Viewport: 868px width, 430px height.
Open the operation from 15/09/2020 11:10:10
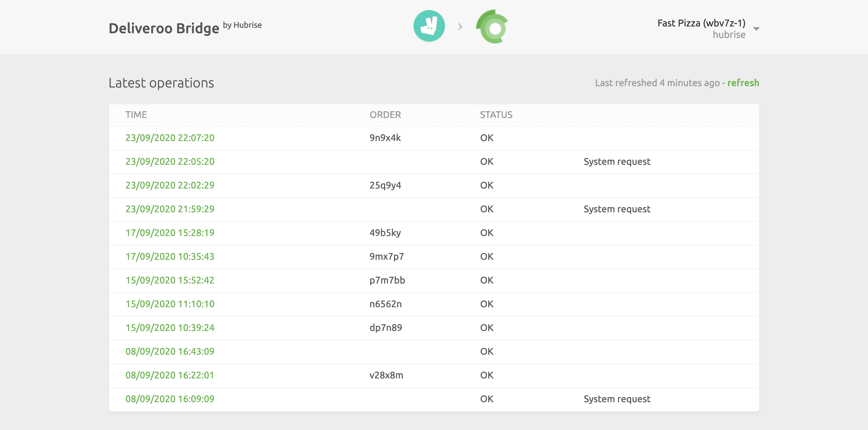(170, 304)
